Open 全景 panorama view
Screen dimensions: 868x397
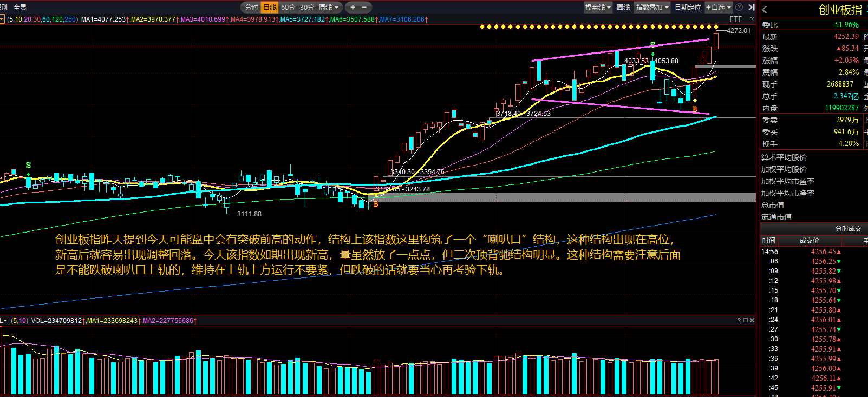pyautogui.click(x=20, y=7)
